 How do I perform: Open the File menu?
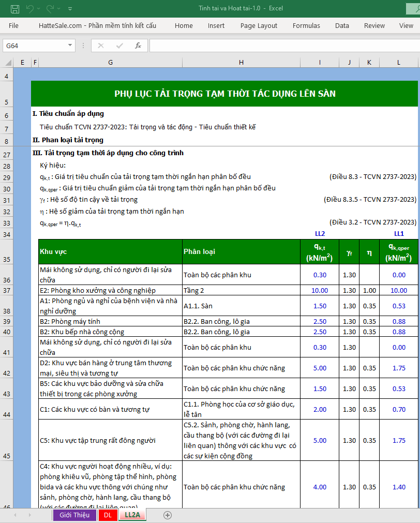[x=13, y=26]
